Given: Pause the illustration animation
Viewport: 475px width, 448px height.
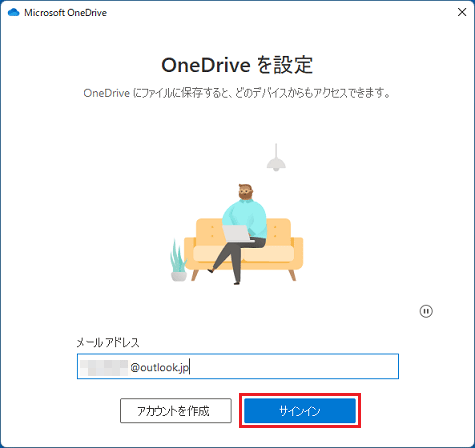Looking at the screenshot, I should [426, 311].
